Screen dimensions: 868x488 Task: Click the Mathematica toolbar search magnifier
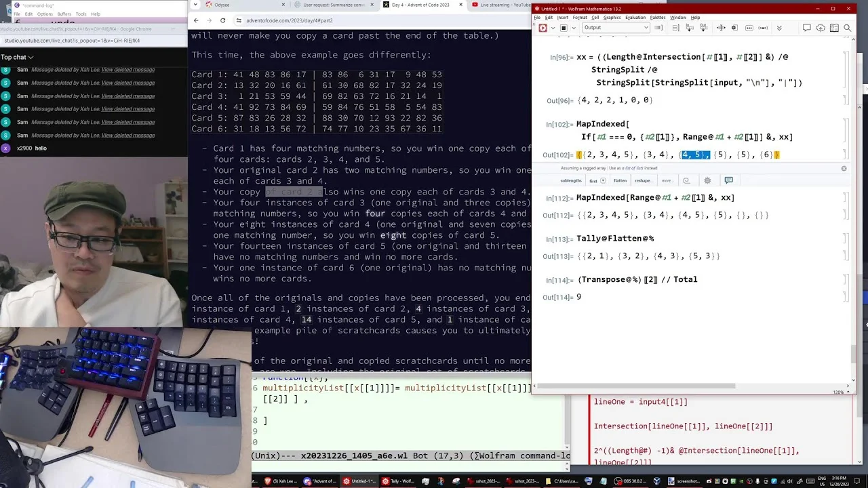(x=848, y=28)
